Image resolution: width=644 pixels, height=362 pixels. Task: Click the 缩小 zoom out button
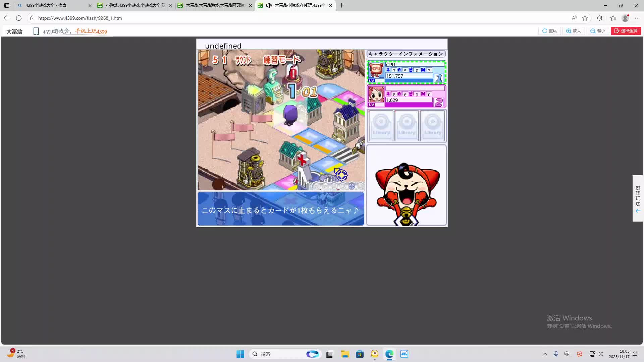tap(598, 31)
